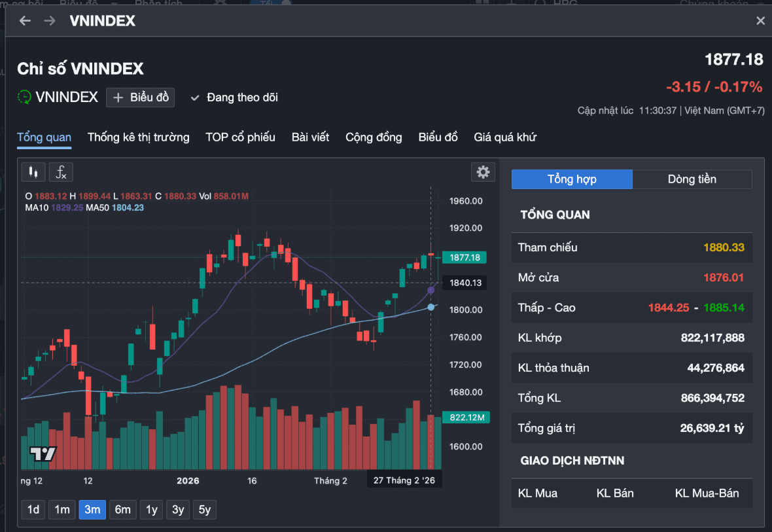Set chart range to 1y

[152, 509]
